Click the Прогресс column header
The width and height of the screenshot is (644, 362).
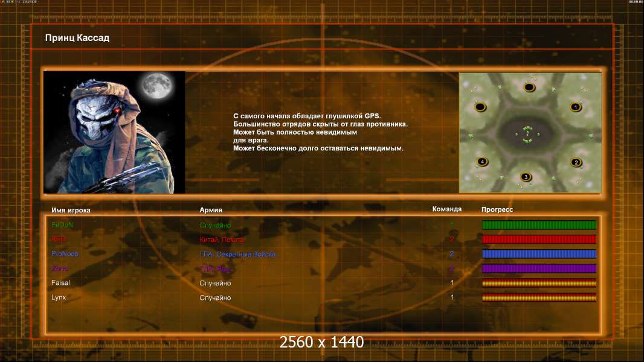(497, 209)
